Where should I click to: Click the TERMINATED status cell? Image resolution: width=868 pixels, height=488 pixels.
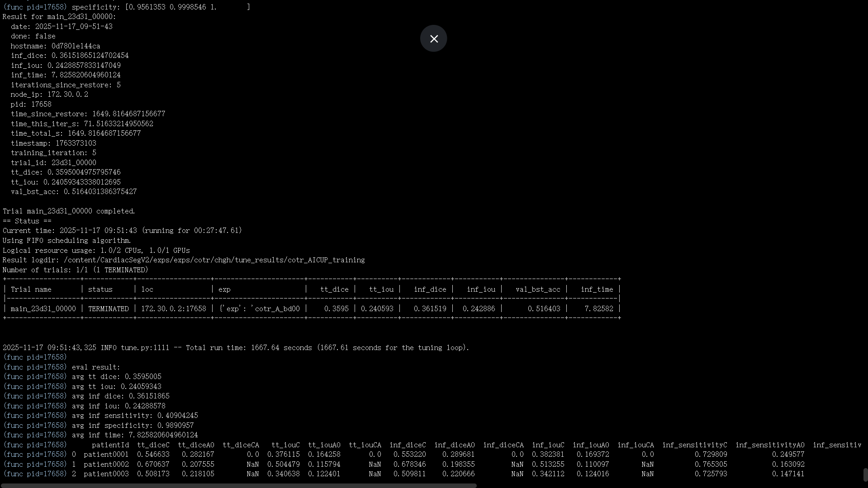point(108,308)
